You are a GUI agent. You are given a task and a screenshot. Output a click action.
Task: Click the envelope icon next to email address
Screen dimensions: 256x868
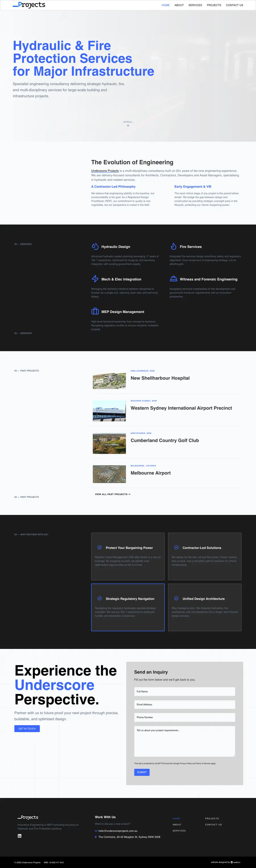tap(96, 831)
